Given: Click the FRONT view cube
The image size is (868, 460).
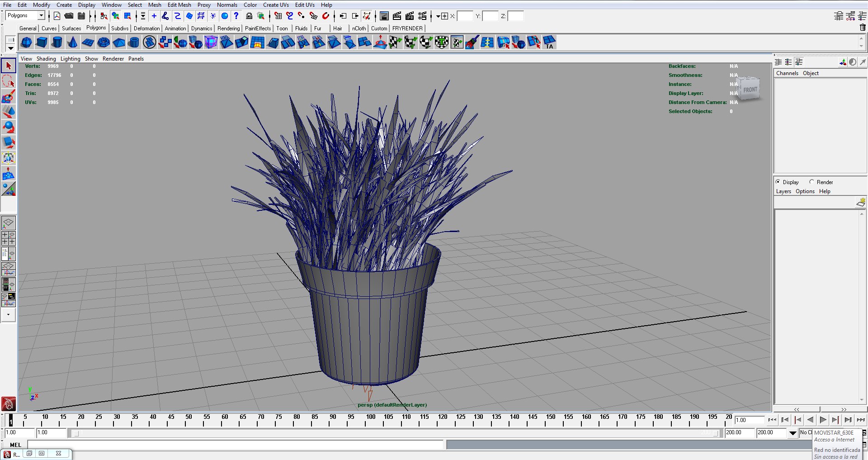Looking at the screenshot, I should 750,89.
